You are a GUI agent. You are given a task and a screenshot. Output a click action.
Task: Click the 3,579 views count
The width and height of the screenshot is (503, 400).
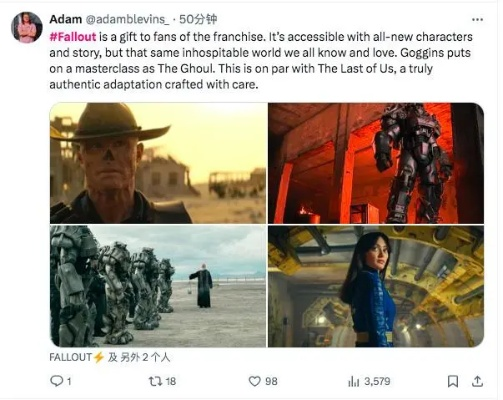point(377,381)
